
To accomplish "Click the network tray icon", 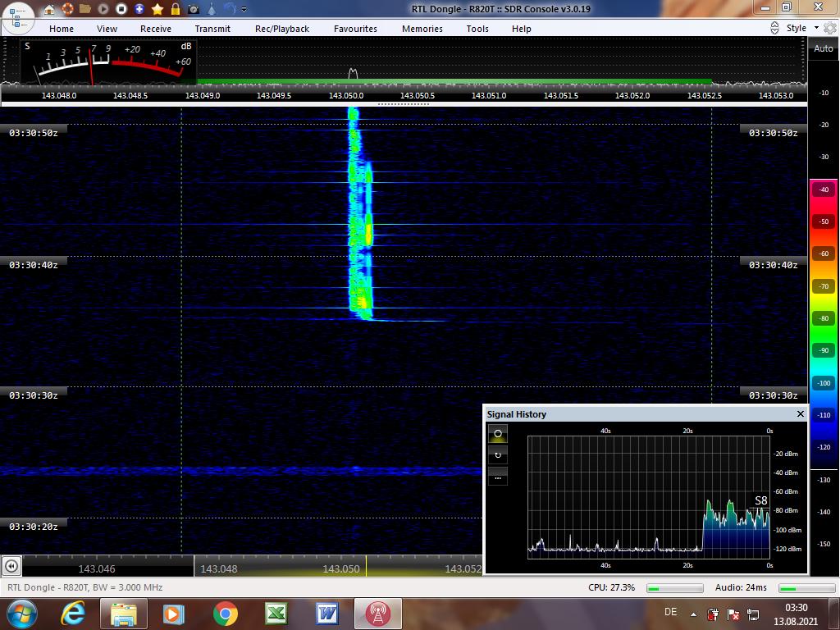I will pos(753,614).
